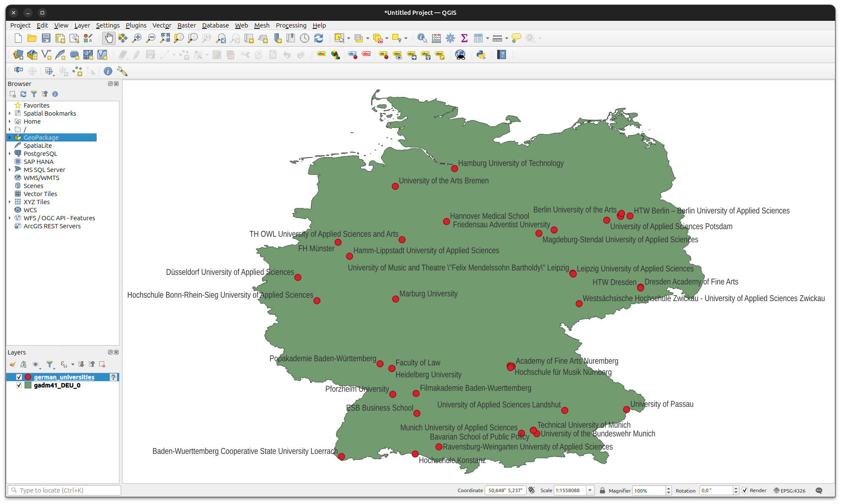841x504 pixels.
Task: Refresh the map canvas
Action: pos(319,38)
